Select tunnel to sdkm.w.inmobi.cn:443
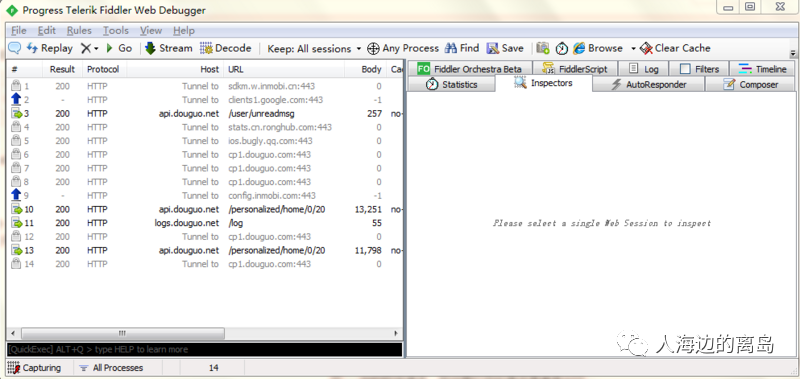Screen dimensions: 800x379 205,87
